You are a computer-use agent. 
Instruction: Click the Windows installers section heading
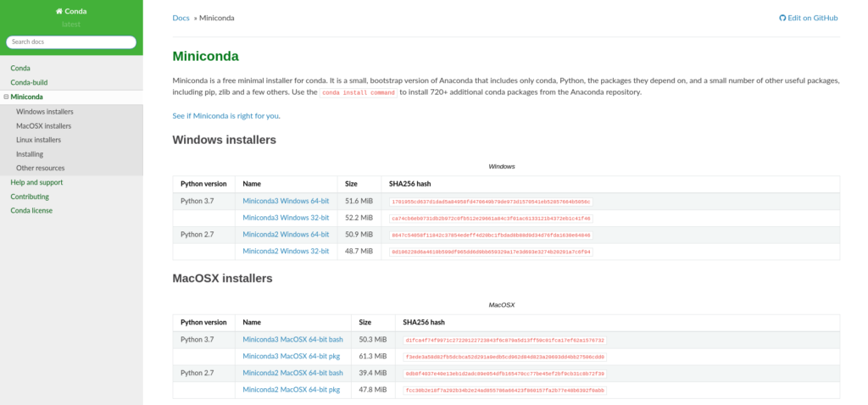(224, 140)
